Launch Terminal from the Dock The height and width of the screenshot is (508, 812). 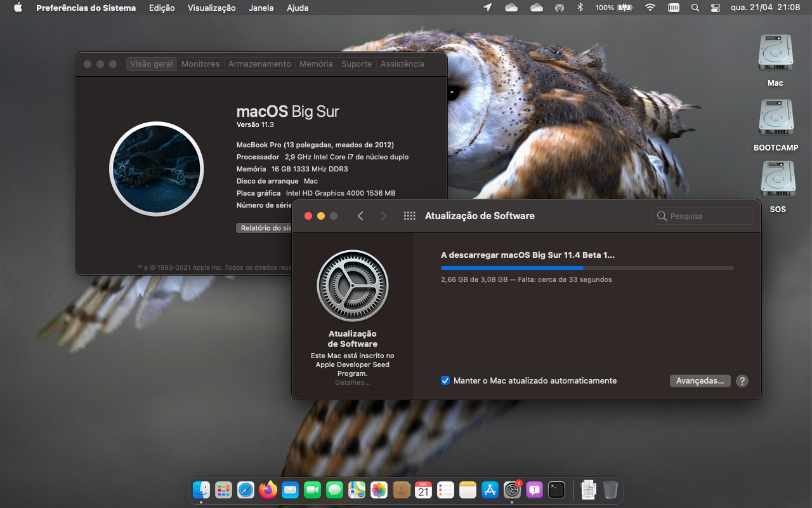tap(556, 490)
